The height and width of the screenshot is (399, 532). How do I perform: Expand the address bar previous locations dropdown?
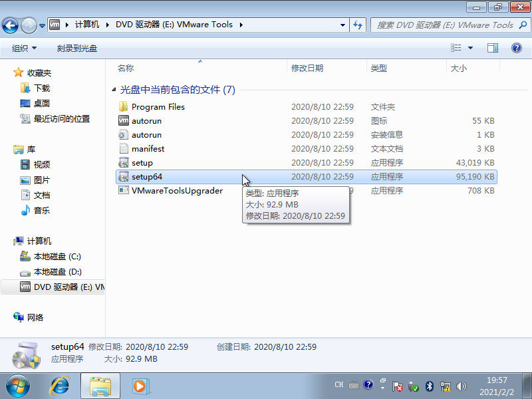click(x=342, y=25)
